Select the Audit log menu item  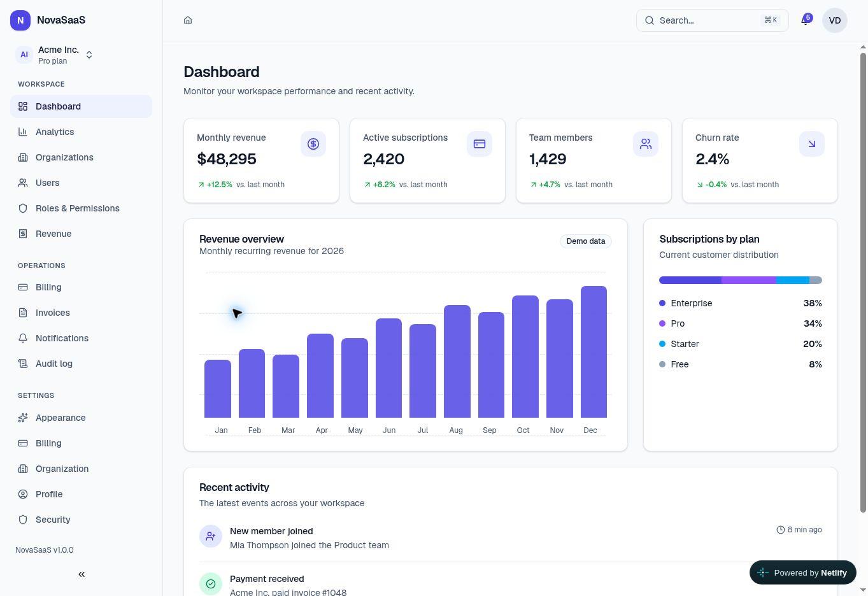(x=81, y=364)
